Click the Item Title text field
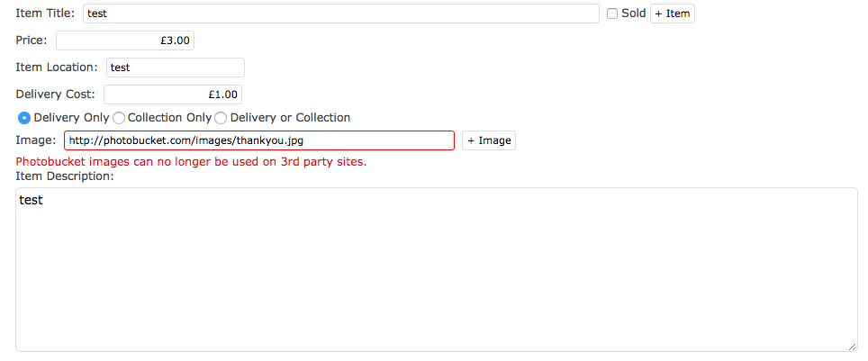Screen dimensions: 868x361 point(341,14)
